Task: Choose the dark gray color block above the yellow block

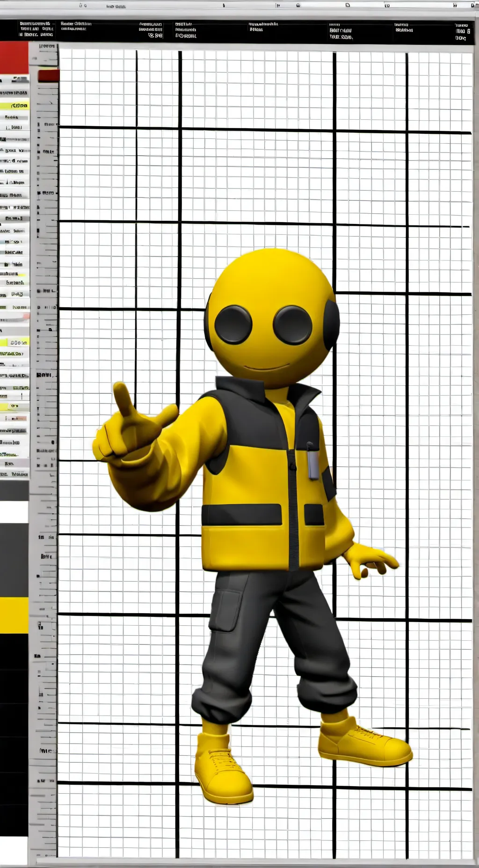Action: pyautogui.click(x=14, y=560)
